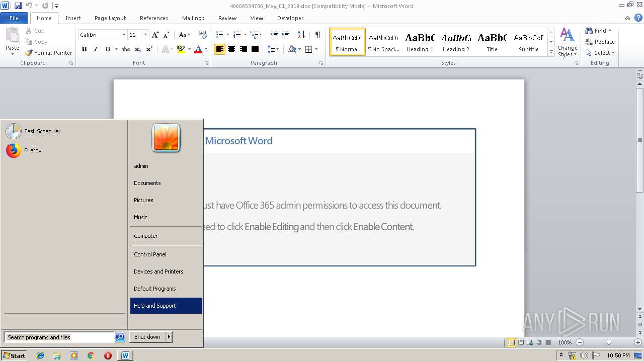Toggle subscript formatting

(x=138, y=49)
